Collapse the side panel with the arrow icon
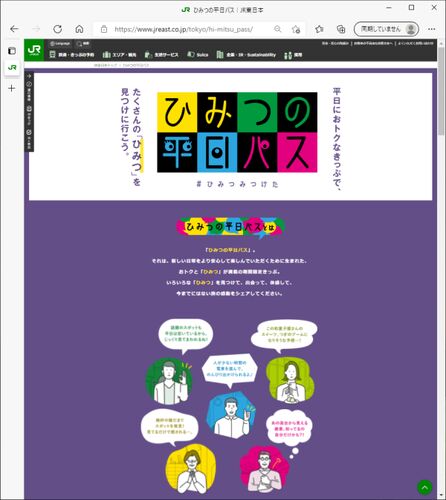This screenshot has height=500, width=446. pos(29,76)
